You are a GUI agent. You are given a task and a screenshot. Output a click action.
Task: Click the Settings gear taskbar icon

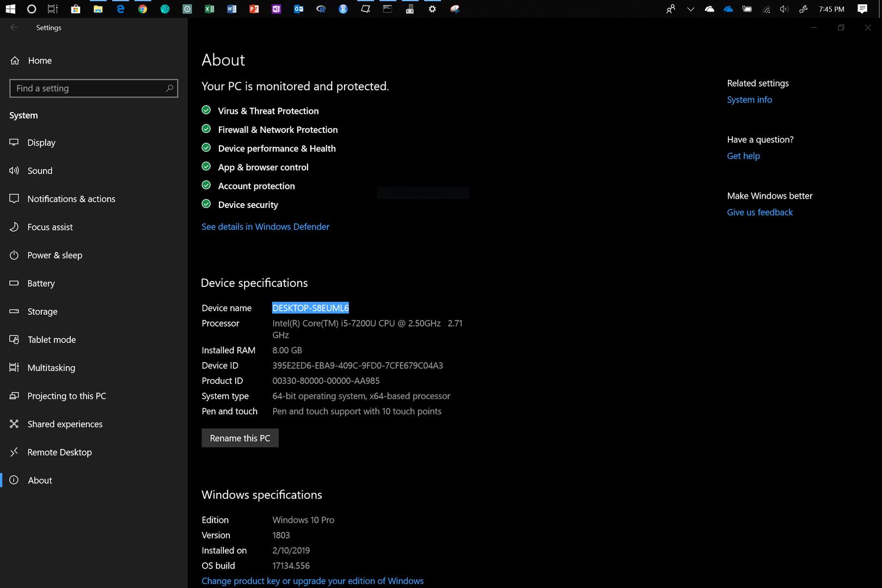[432, 9]
